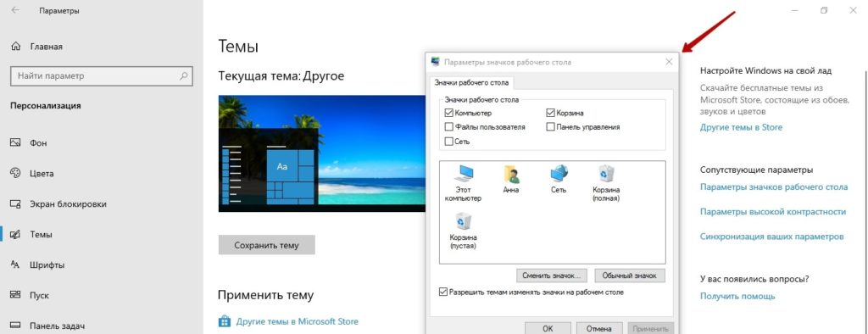Click the Найти параметр search field
Image resolution: width=868 pixels, height=334 pixels.
coord(102,76)
